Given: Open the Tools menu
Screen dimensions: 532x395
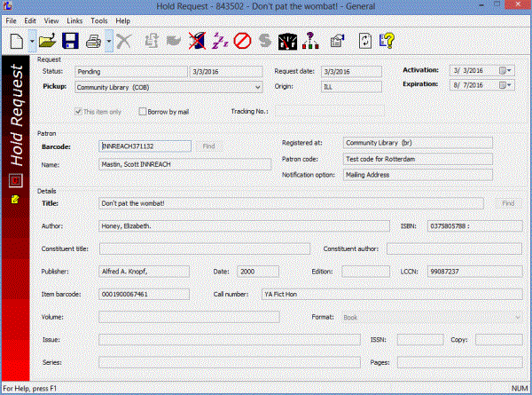Looking at the screenshot, I should (x=99, y=20).
